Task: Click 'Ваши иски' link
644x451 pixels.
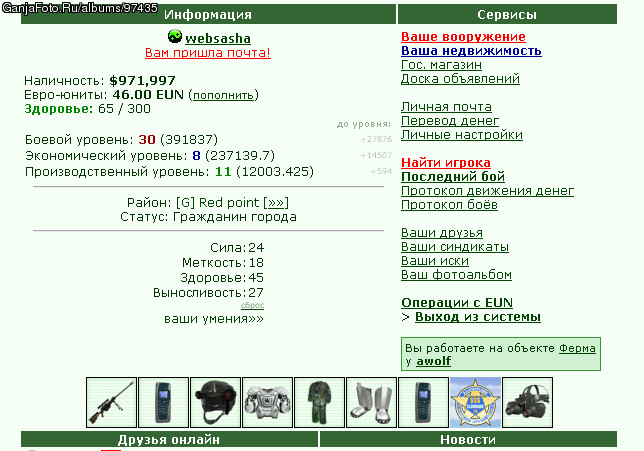Action: pos(435,261)
